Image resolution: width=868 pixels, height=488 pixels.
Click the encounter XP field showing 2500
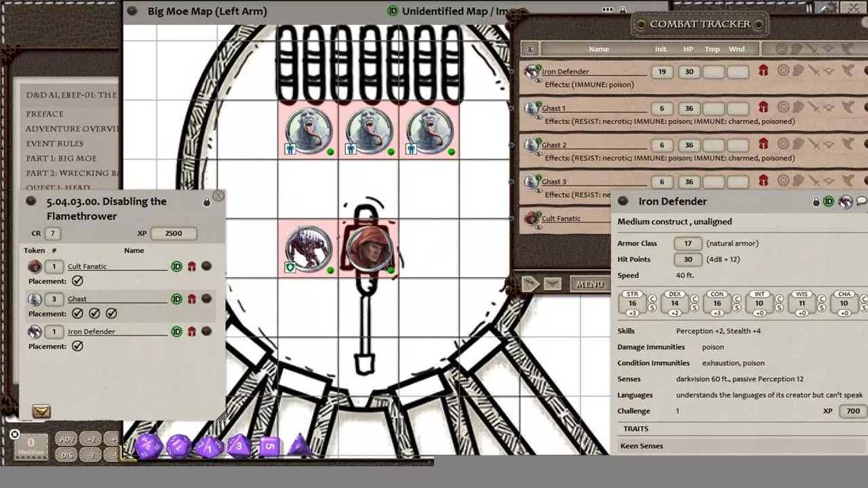click(x=174, y=233)
